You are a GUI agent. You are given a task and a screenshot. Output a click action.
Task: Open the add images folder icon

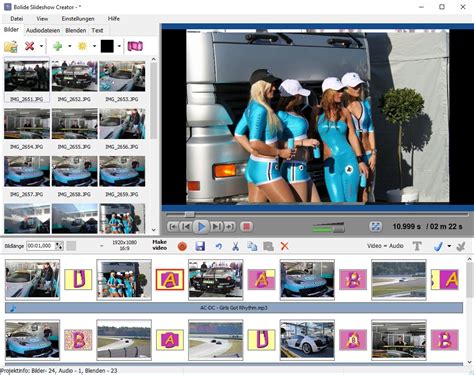coord(11,46)
